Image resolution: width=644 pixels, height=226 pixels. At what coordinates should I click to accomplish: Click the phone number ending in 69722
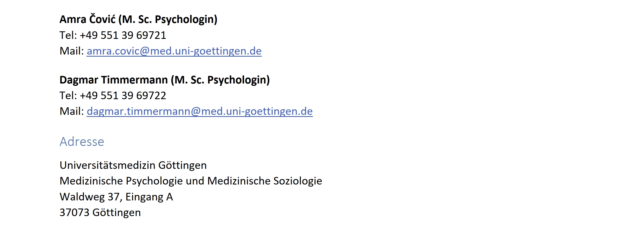123,96
